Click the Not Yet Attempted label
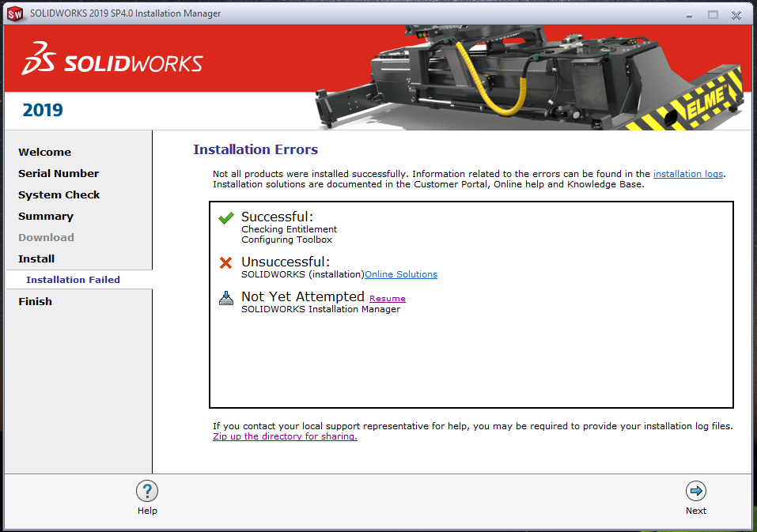This screenshot has width=757, height=532. point(303,296)
